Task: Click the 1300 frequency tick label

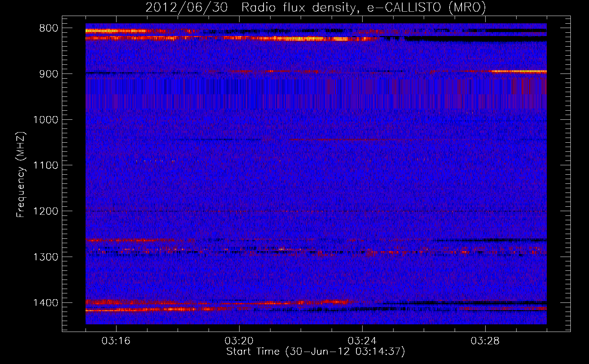Action: pyautogui.click(x=46, y=257)
